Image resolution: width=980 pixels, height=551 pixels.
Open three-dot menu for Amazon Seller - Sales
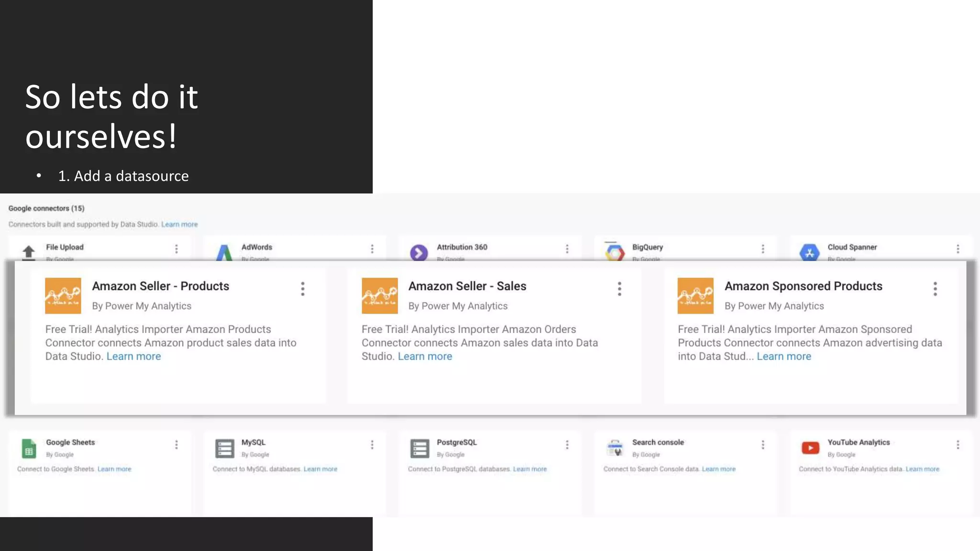[x=619, y=288]
